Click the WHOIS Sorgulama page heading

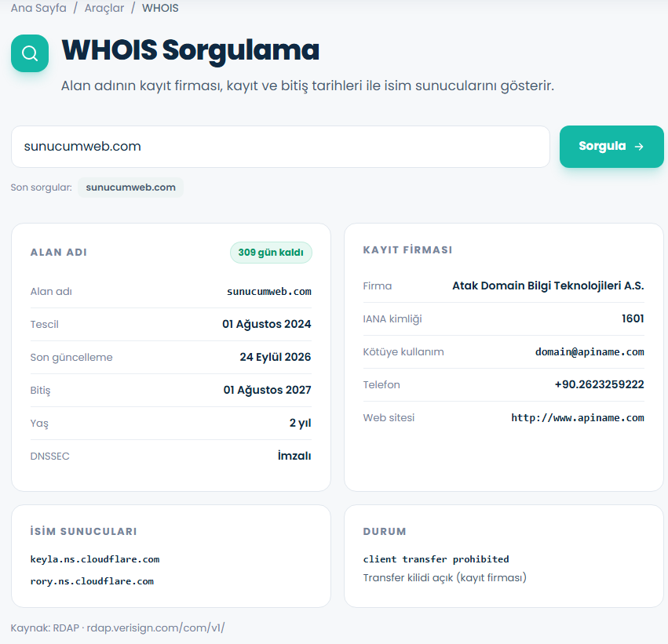[x=191, y=50]
